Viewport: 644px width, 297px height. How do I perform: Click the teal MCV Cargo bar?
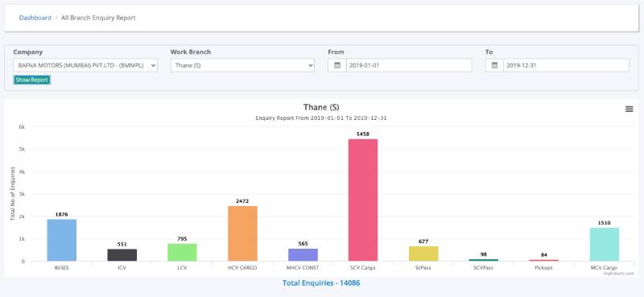point(605,245)
